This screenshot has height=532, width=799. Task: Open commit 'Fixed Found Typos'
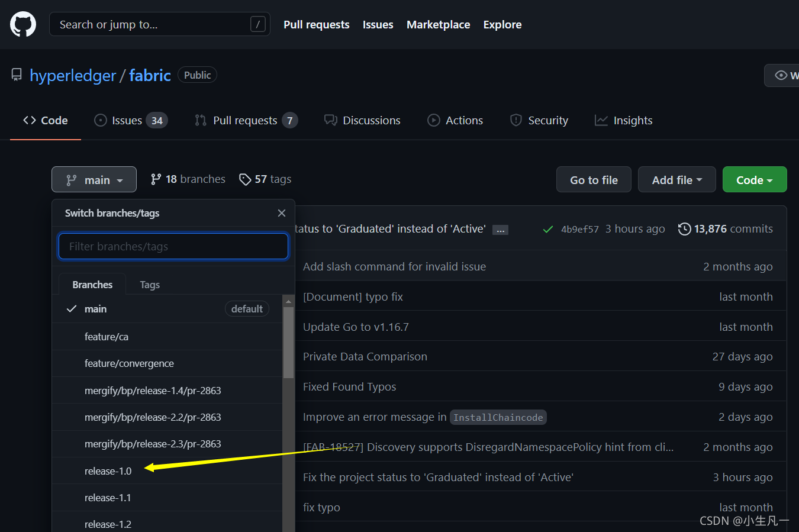pyautogui.click(x=350, y=386)
